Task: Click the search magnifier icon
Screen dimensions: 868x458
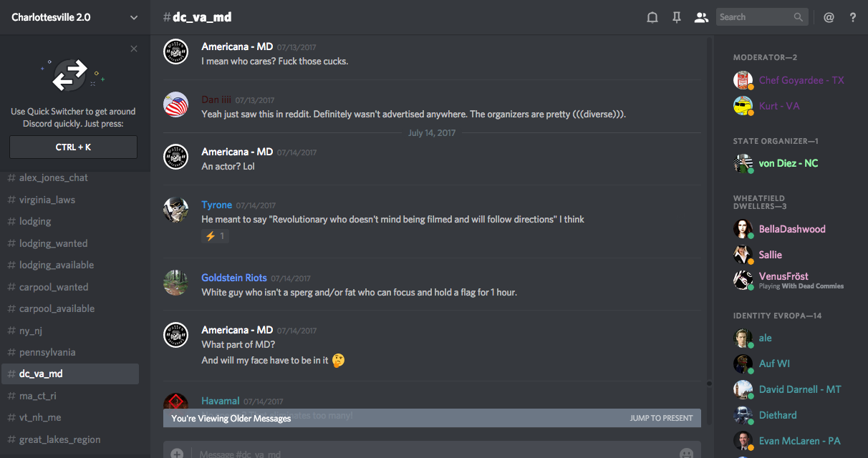Action: pos(799,17)
